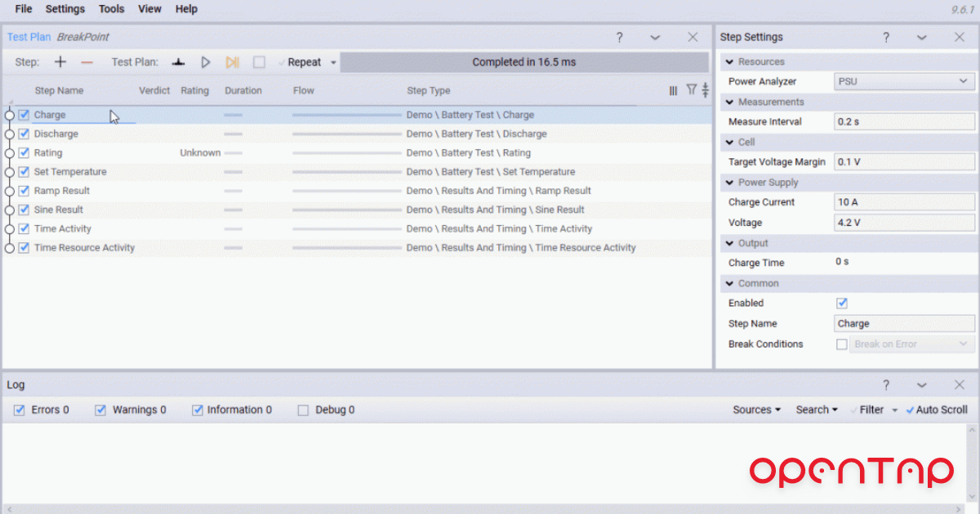This screenshot has height=514, width=980.
Task: Add a new step with the plus icon
Action: (x=60, y=61)
